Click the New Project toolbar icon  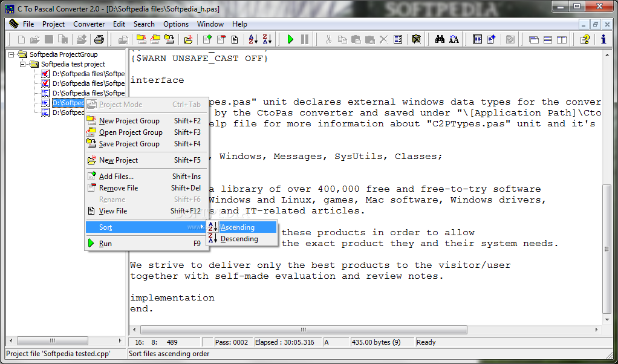[189, 39]
